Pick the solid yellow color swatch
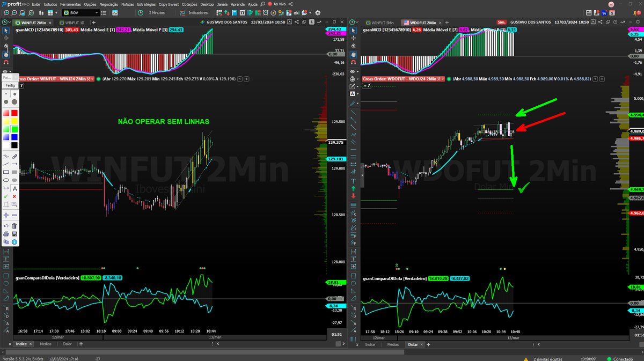 (x=14, y=121)
